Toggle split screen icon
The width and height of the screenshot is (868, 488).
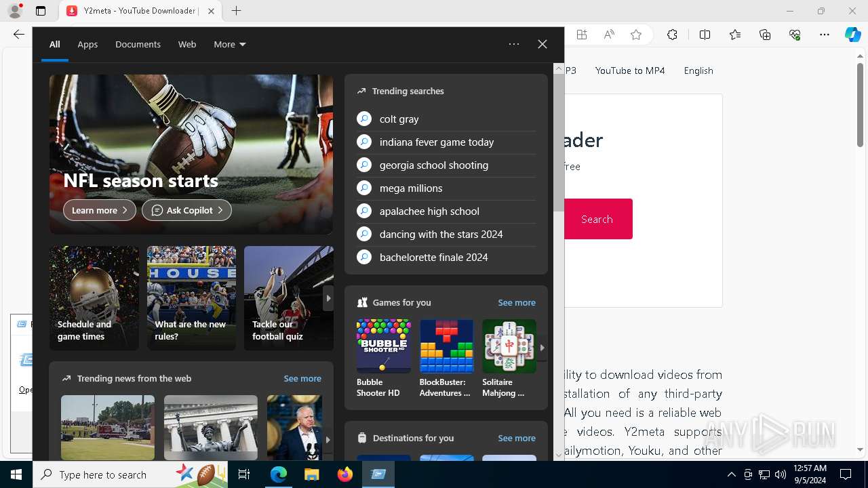tap(705, 35)
